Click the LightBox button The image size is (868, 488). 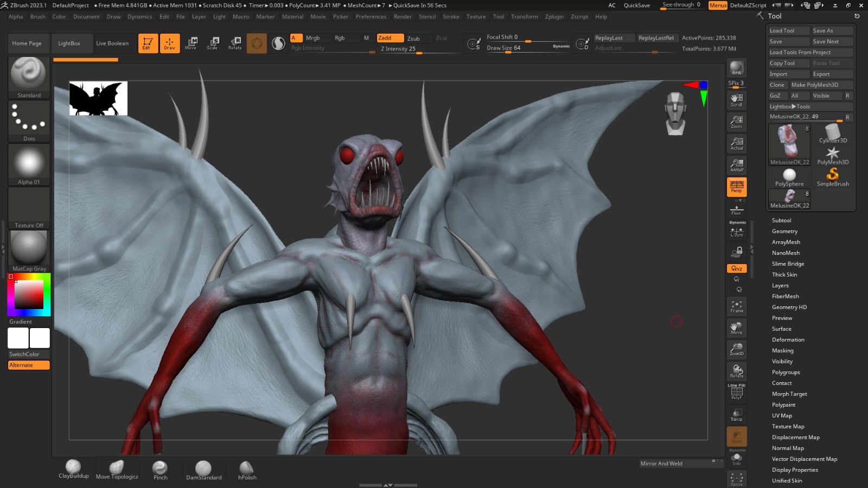[x=69, y=43]
